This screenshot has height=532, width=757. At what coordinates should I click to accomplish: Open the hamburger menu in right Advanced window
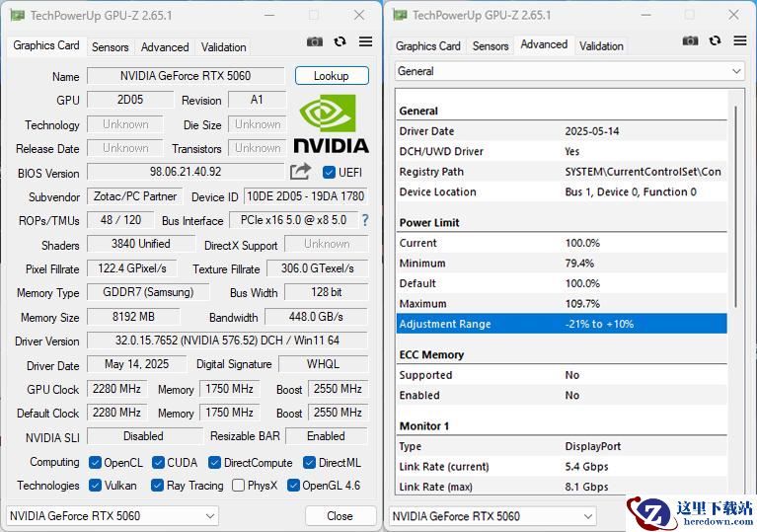(x=740, y=41)
